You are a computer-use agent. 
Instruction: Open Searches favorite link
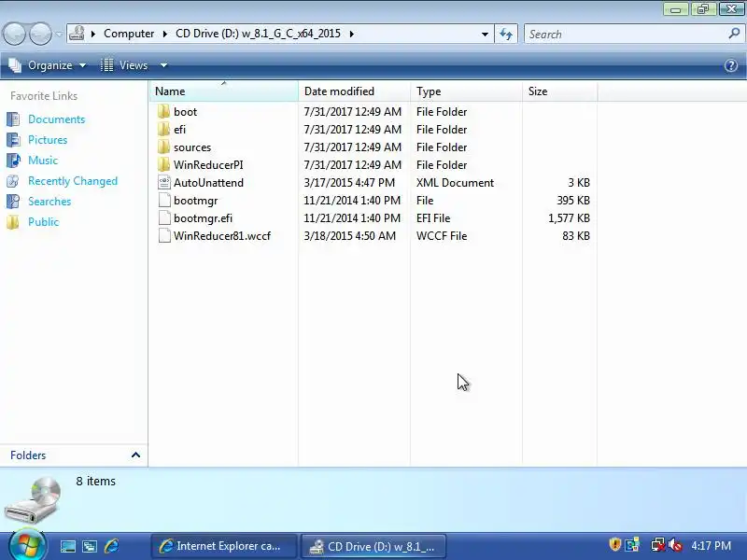(x=49, y=202)
